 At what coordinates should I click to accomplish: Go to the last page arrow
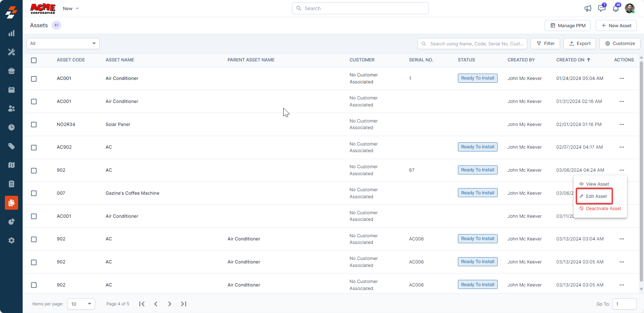184,304
